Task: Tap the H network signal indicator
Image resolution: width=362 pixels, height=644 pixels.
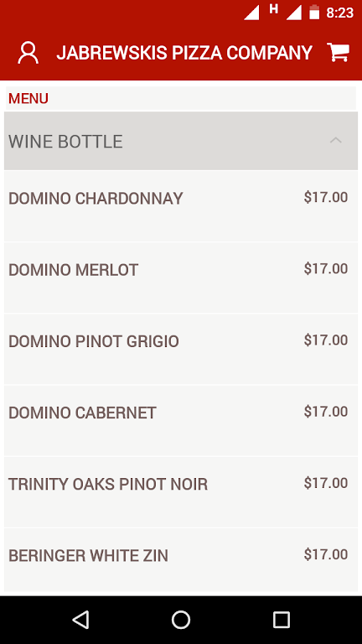Action: tap(273, 8)
